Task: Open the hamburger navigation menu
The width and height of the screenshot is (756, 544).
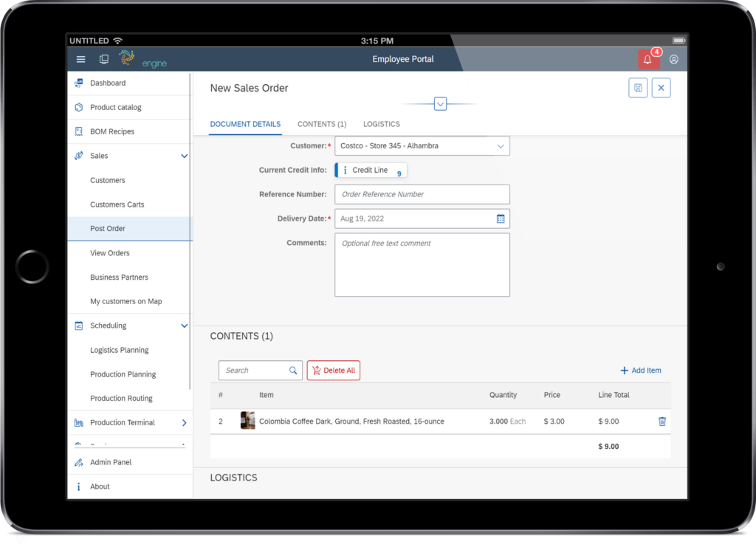Action: click(x=80, y=59)
